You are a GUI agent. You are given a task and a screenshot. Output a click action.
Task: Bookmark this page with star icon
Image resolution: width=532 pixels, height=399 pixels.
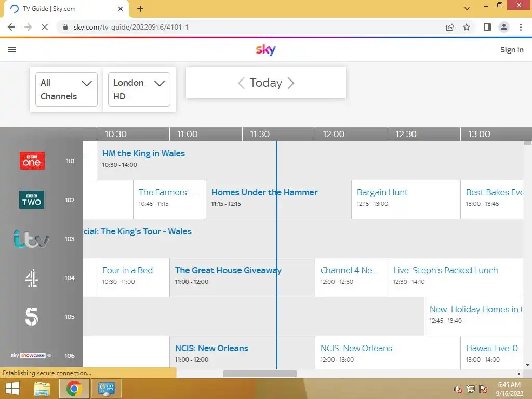pos(467,27)
